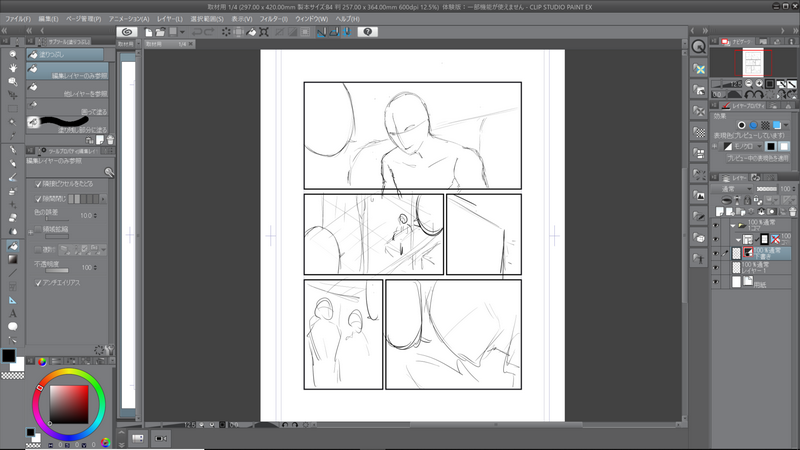
Task: Click the Redo arrow
Action: point(209,32)
